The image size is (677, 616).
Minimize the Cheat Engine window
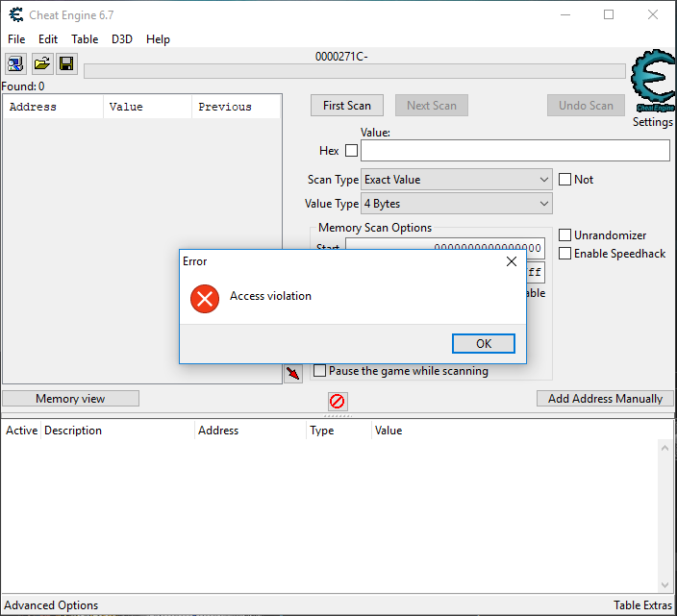pos(565,14)
